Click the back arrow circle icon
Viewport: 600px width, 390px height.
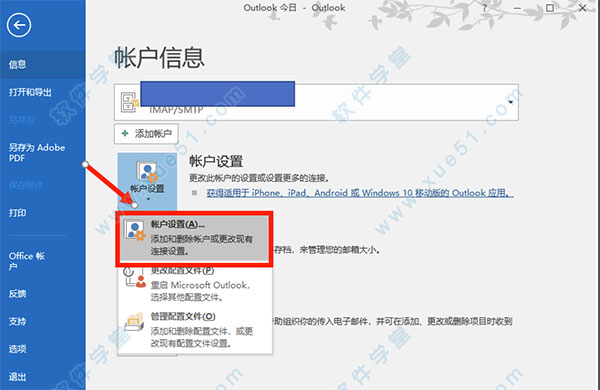click(19, 25)
